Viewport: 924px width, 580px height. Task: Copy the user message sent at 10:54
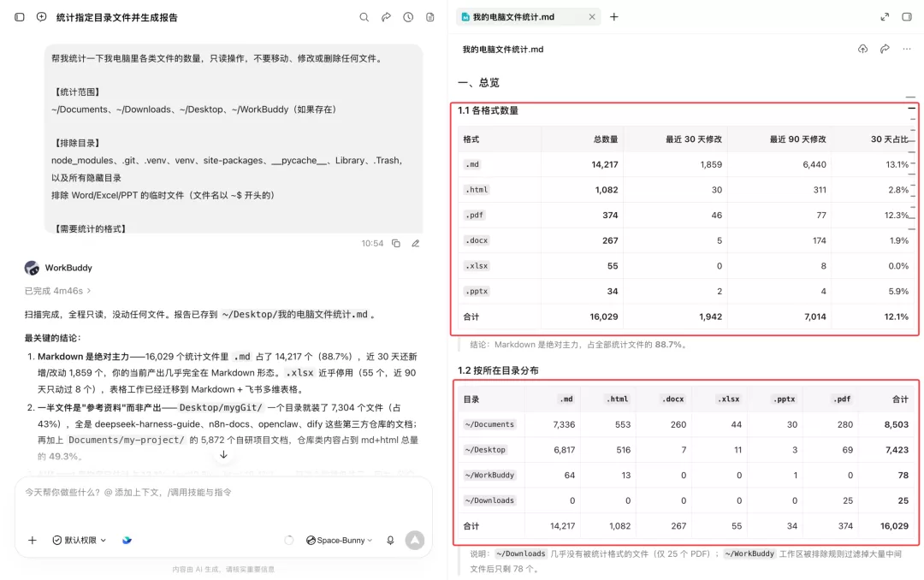coord(396,244)
